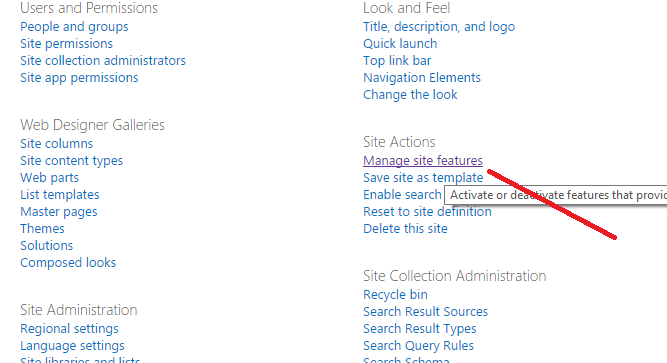Go to Navigation Elements page
The image size is (667, 363).
click(x=422, y=78)
